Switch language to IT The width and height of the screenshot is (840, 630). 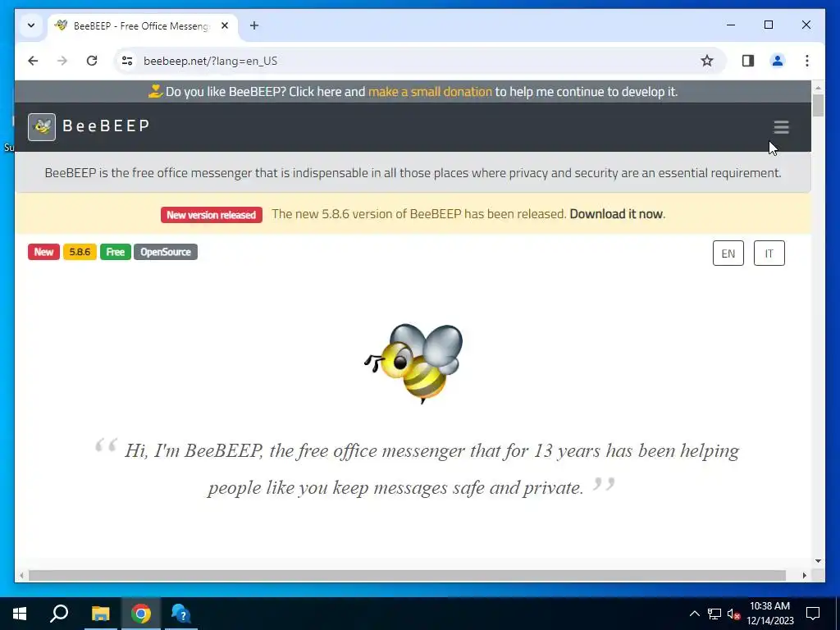(769, 253)
